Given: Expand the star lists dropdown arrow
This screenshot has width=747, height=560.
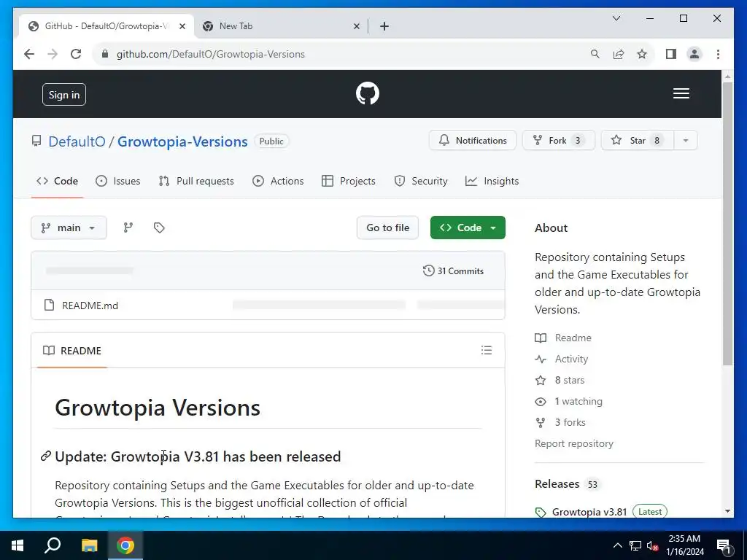Looking at the screenshot, I should coord(686,141).
